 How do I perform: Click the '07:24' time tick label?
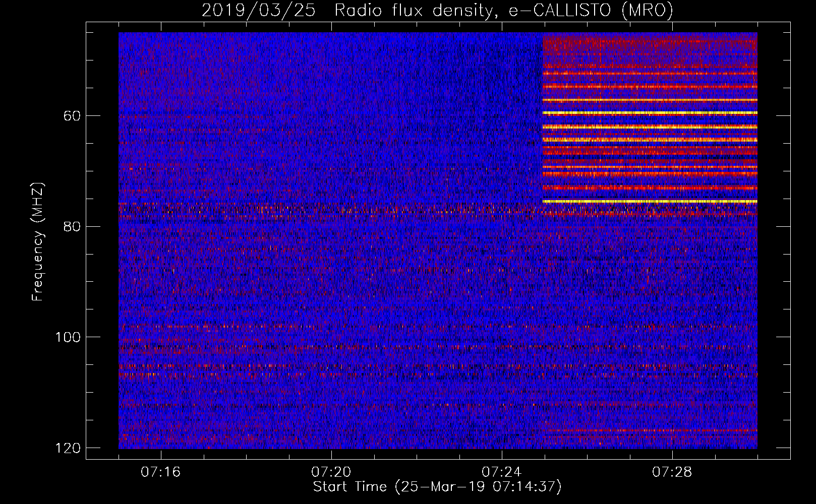(501, 472)
